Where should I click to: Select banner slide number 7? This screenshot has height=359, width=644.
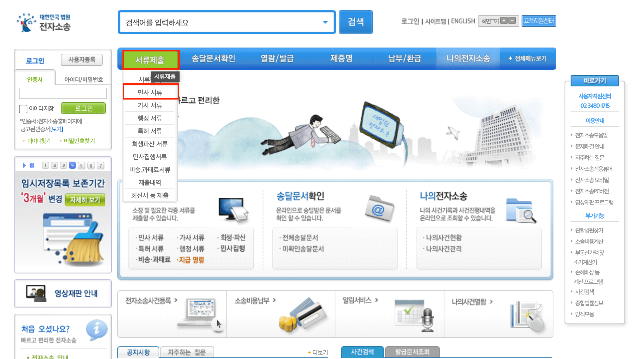pos(100,166)
